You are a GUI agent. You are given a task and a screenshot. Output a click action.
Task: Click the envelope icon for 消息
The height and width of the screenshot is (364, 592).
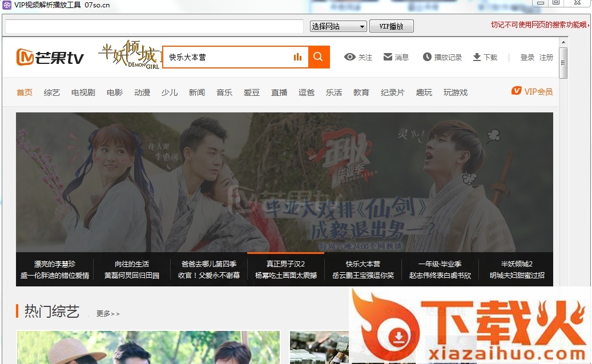coord(388,57)
